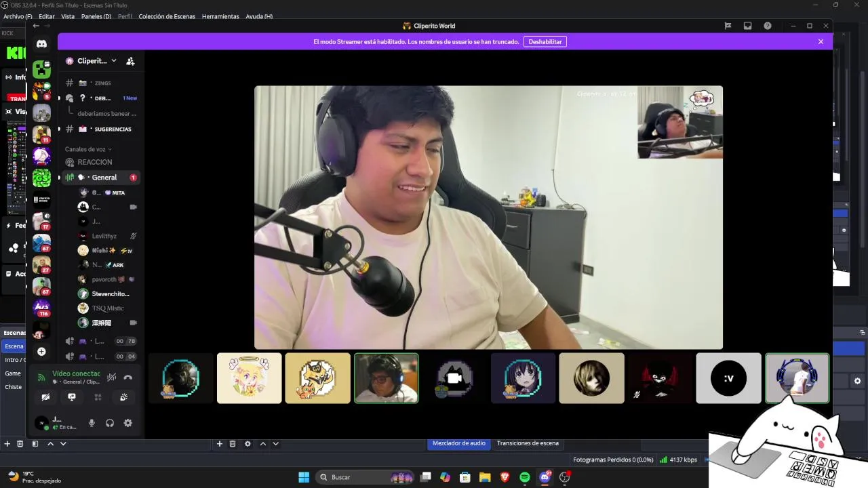Screen dimensions: 868x488
Task: Open the green GS server icon
Action: click(41, 178)
